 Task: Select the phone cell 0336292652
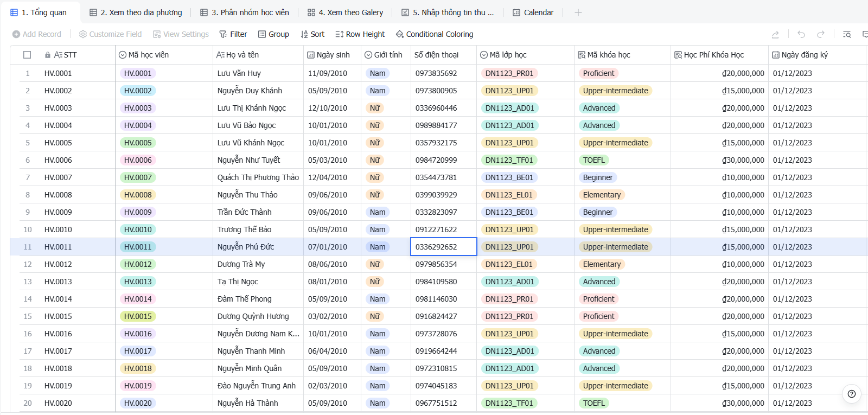(444, 247)
